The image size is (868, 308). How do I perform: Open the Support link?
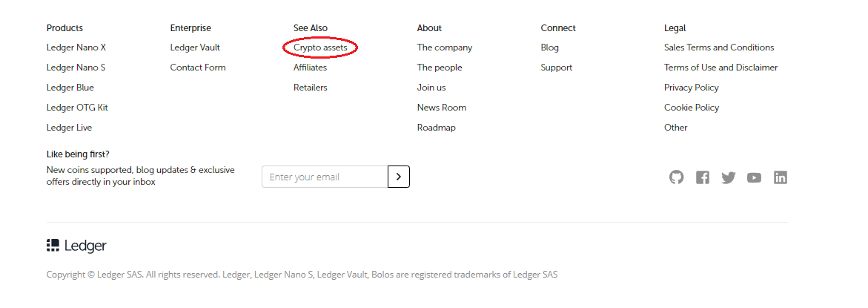pyautogui.click(x=557, y=68)
